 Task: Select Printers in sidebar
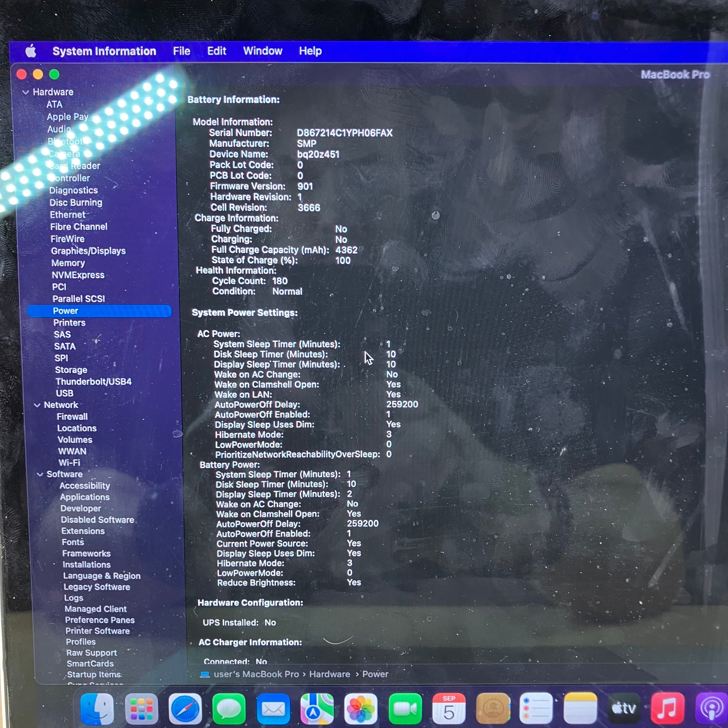(x=69, y=322)
